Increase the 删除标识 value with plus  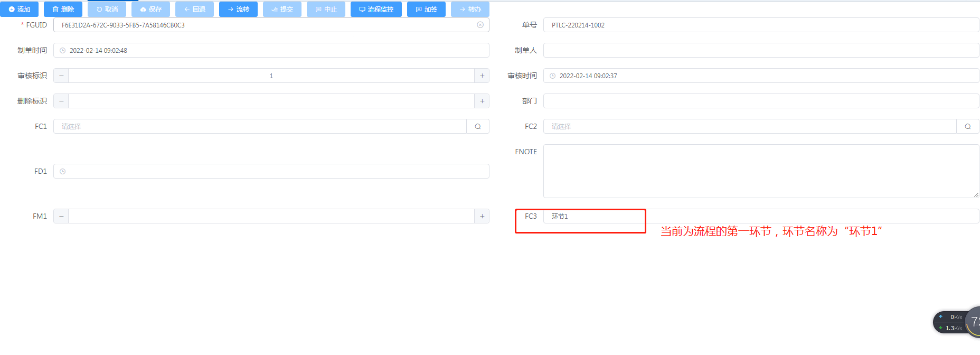pos(482,101)
